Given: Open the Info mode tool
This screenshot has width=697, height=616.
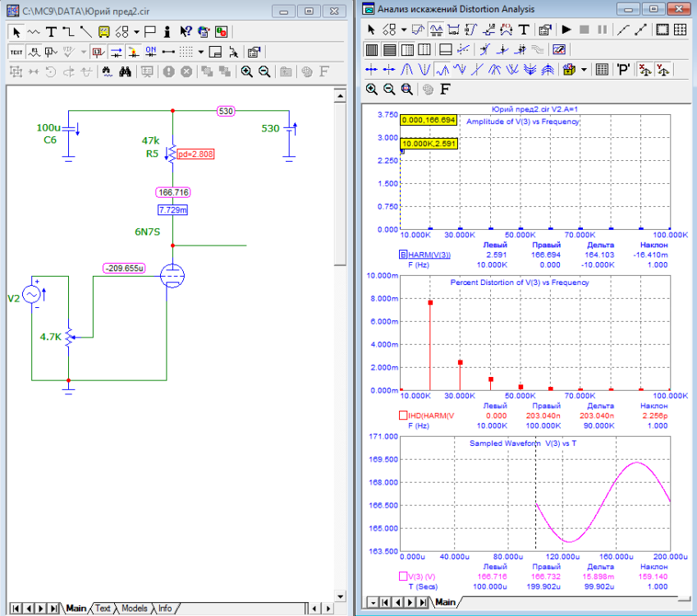Looking at the screenshot, I should pos(166,32).
